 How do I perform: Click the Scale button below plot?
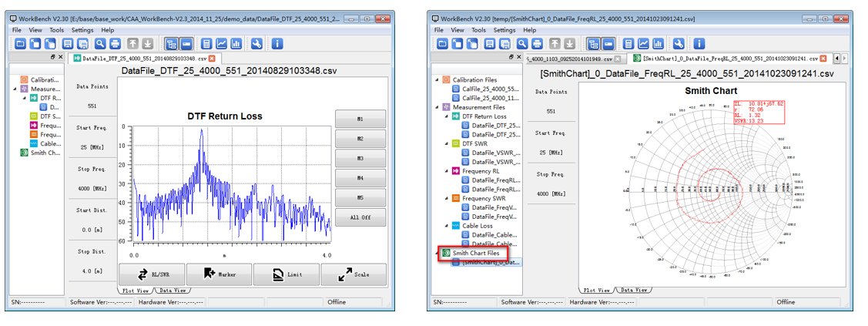354,274
